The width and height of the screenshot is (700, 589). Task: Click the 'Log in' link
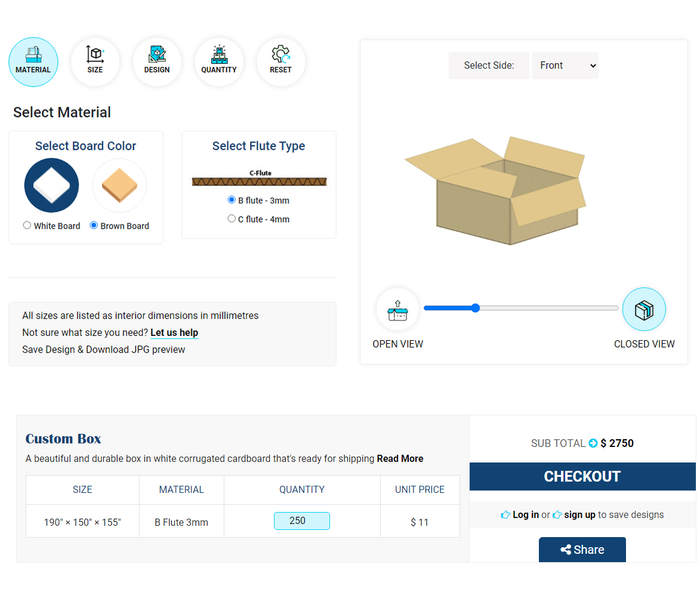(x=525, y=514)
